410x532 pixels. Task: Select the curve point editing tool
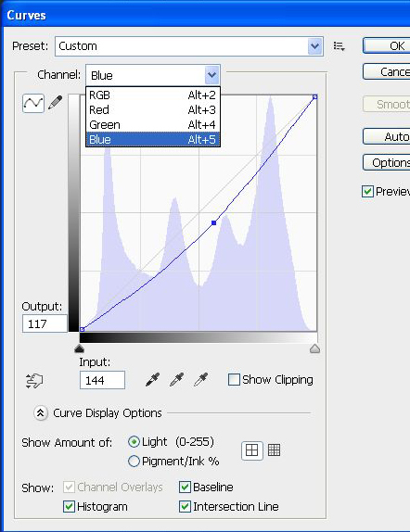click(x=33, y=103)
